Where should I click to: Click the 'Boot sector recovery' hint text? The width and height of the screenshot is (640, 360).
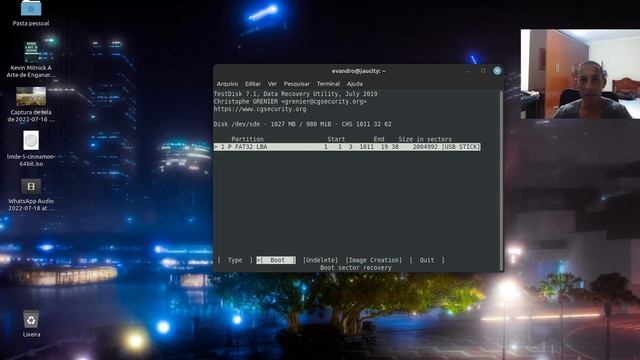tap(356, 268)
